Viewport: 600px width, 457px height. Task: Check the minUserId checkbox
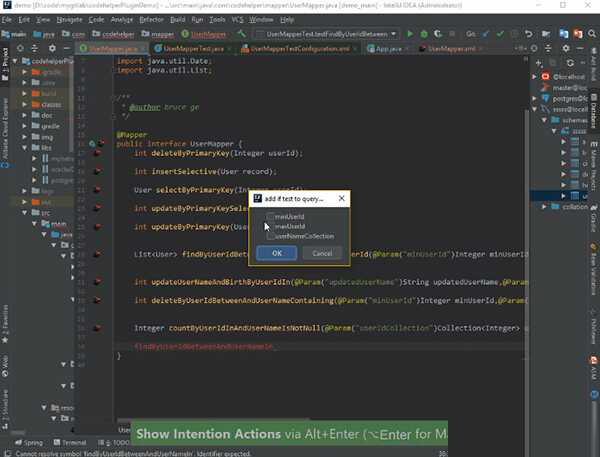pos(268,216)
